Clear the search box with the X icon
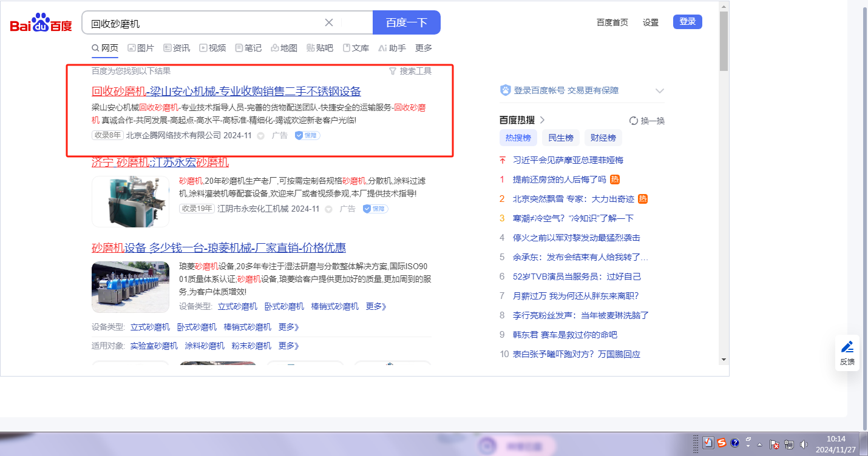Image resolution: width=868 pixels, height=456 pixels. 329,22
